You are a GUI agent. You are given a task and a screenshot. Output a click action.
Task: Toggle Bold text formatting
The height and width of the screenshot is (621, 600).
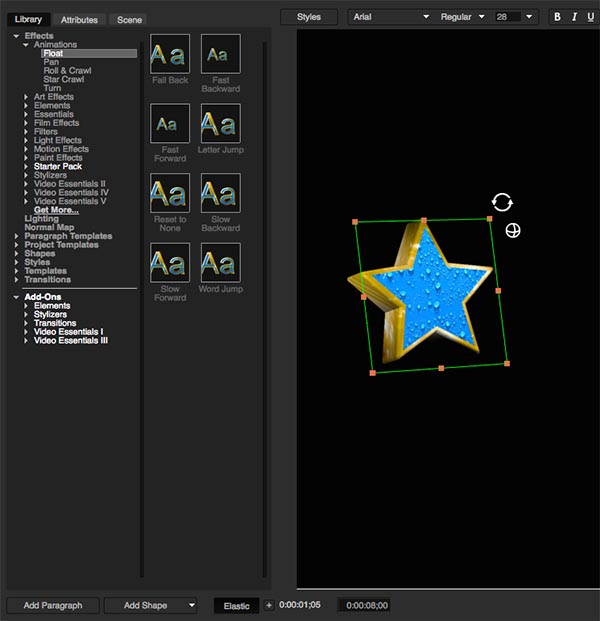click(558, 17)
